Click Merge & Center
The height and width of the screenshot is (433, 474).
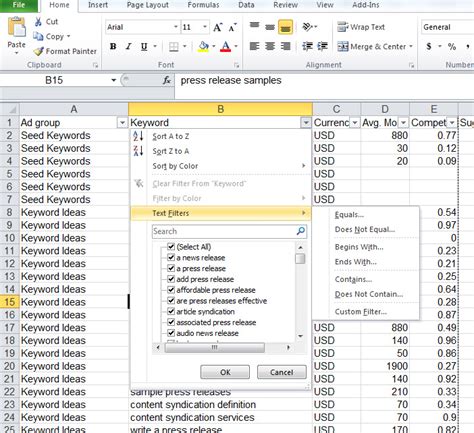click(372, 46)
